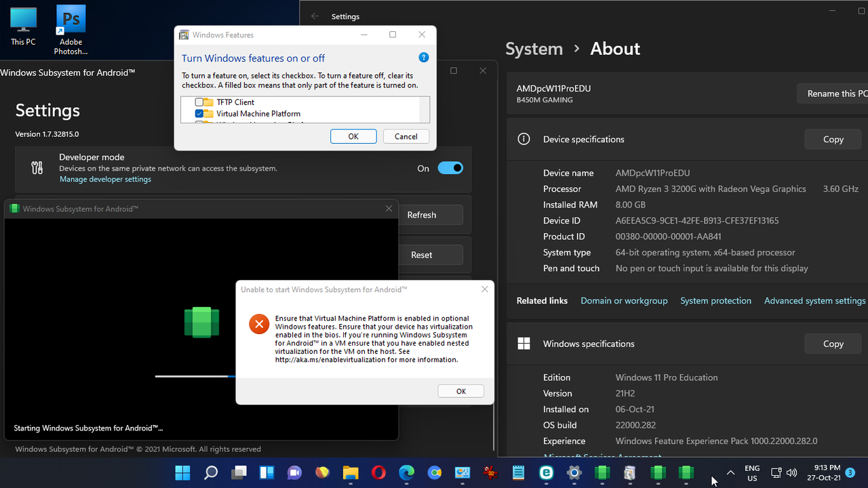
Task: Open This PC desktop icon
Action: click(23, 26)
